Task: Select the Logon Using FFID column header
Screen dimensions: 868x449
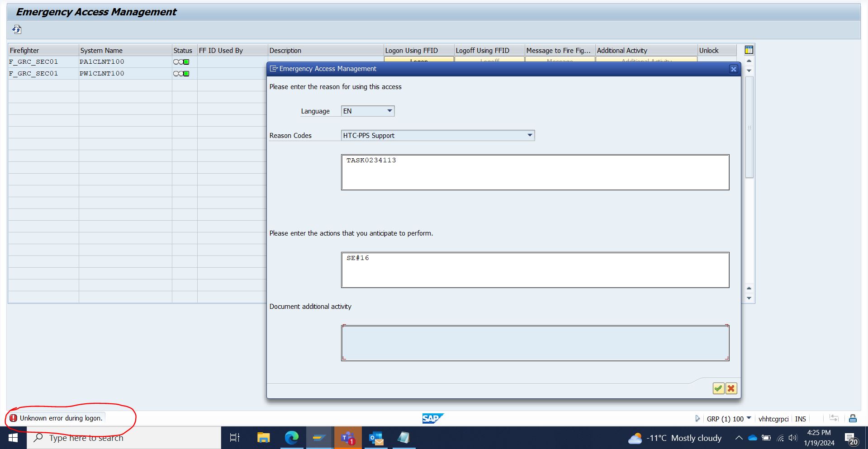Action: [419, 50]
